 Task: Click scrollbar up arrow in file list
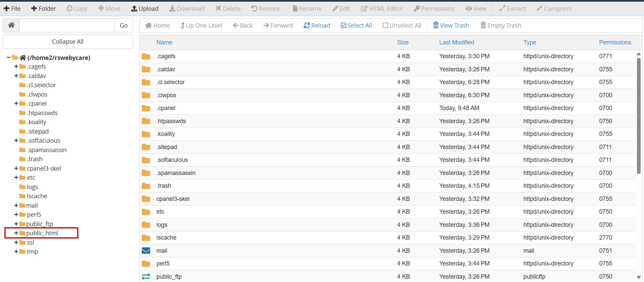tap(639, 54)
